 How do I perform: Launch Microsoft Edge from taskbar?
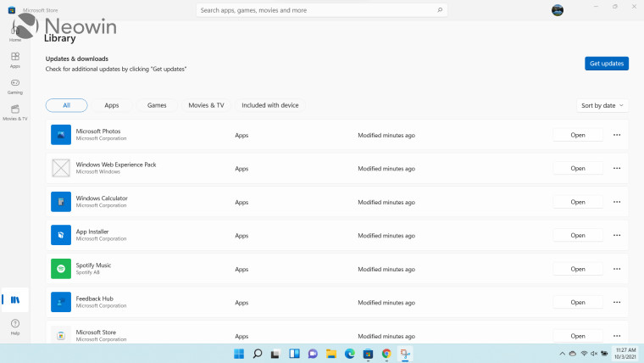[350, 354]
